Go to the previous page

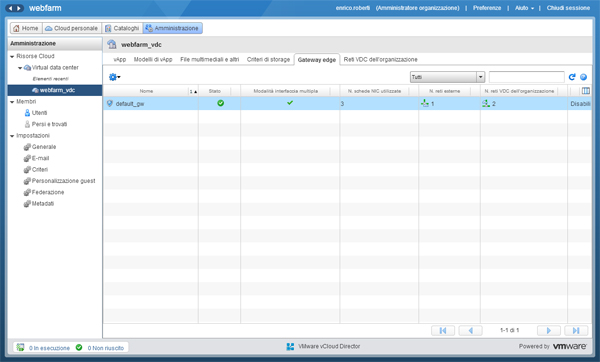point(470,331)
